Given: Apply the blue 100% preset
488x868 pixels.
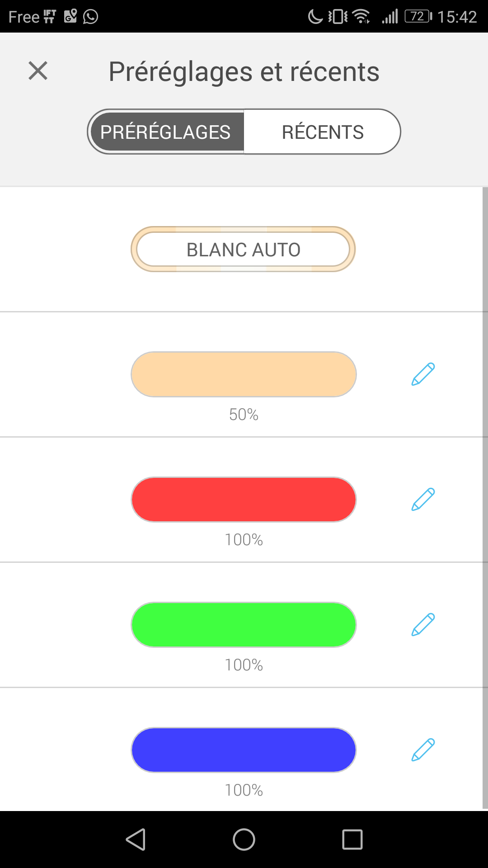Looking at the screenshot, I should 244,750.
